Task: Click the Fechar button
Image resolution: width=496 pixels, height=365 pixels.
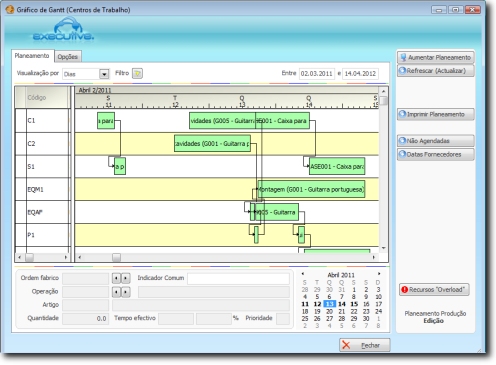Action: [x=365, y=345]
